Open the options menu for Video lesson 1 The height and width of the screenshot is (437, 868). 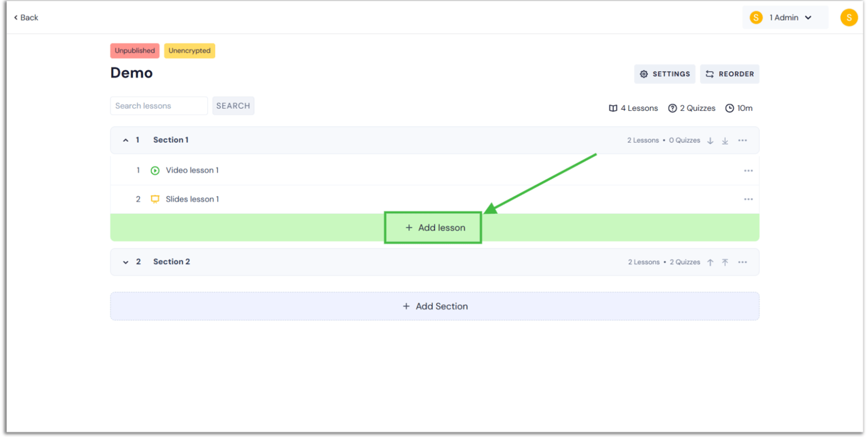click(x=748, y=170)
